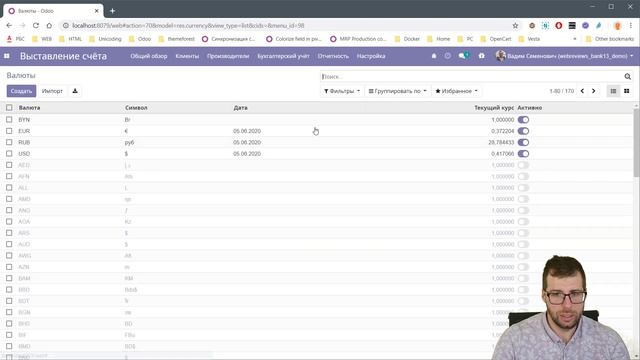Deactivate the EUR currency switch
The height and width of the screenshot is (360, 640).
[x=523, y=131]
